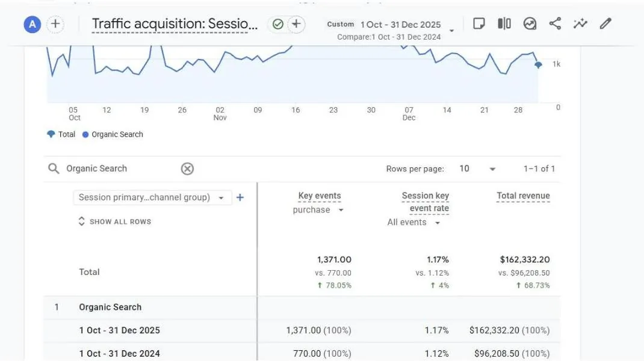Click the edit comparisons columns icon

pos(504,23)
